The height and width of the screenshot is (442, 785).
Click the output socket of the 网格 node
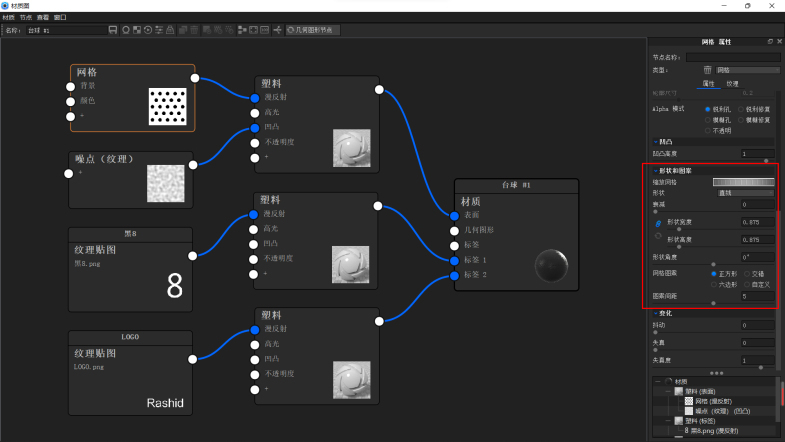pos(194,77)
